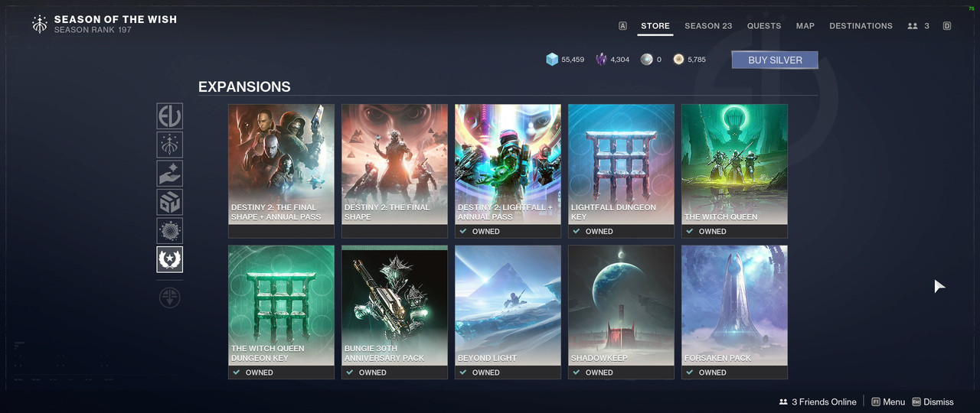The width and height of the screenshot is (980, 413).
Task: Open the Map tab
Action: pos(805,26)
